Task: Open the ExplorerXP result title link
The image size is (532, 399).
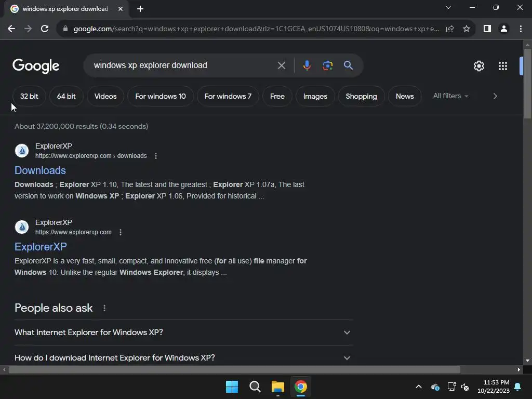Action: pos(41,247)
